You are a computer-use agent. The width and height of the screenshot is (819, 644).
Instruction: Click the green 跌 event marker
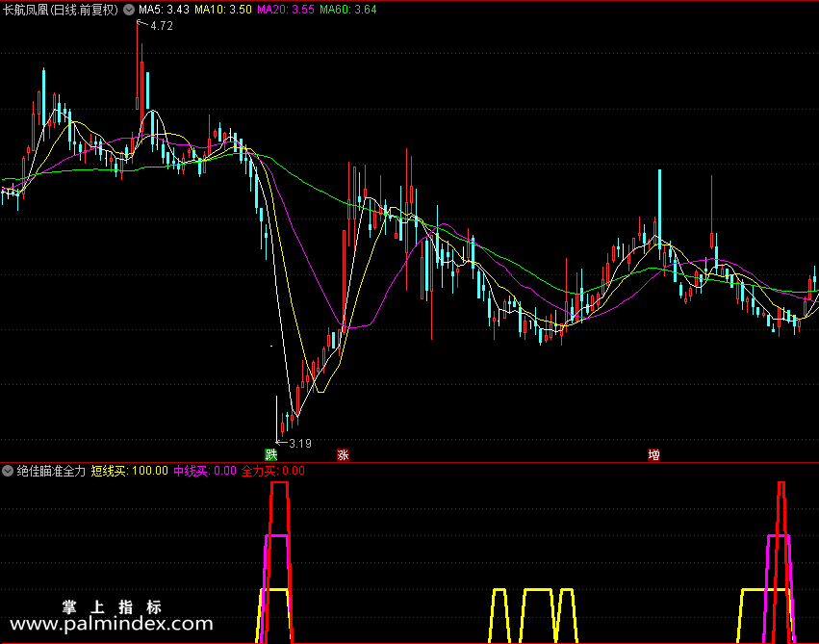pyautogui.click(x=270, y=454)
